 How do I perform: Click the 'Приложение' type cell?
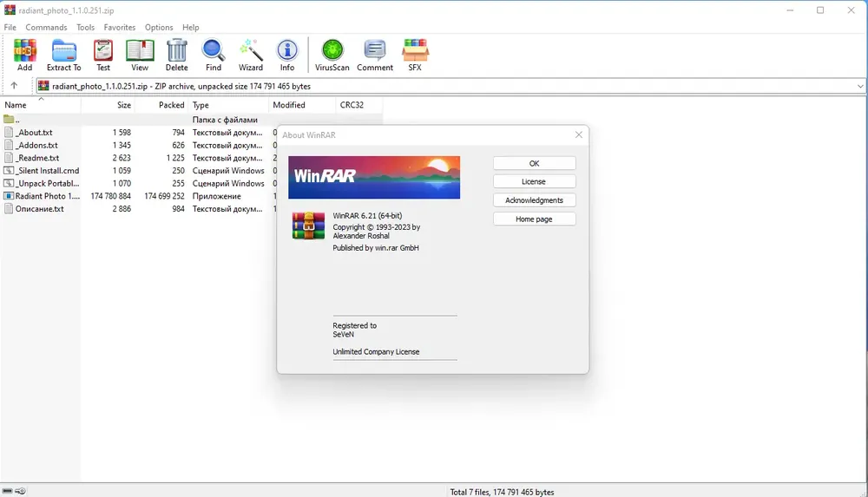(216, 196)
